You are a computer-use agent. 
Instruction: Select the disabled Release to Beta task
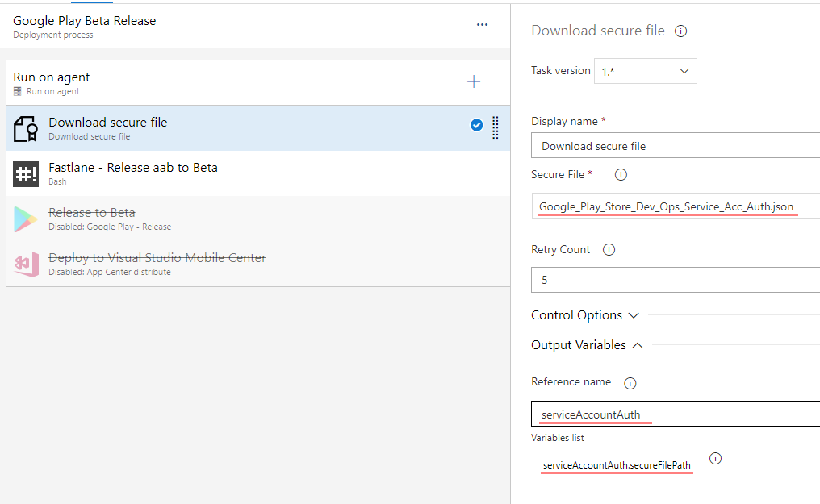click(x=257, y=219)
